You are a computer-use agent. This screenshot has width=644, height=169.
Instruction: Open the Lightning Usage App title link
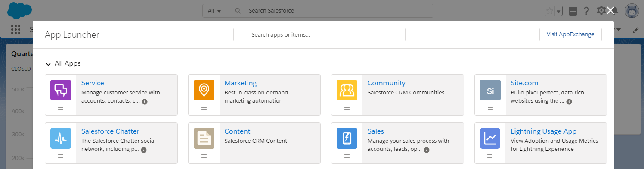(543, 131)
